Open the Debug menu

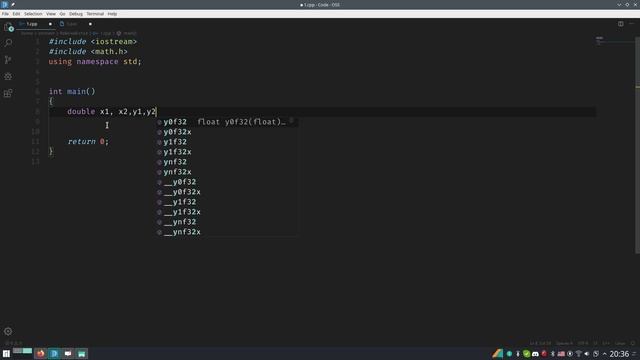pyautogui.click(x=76, y=14)
